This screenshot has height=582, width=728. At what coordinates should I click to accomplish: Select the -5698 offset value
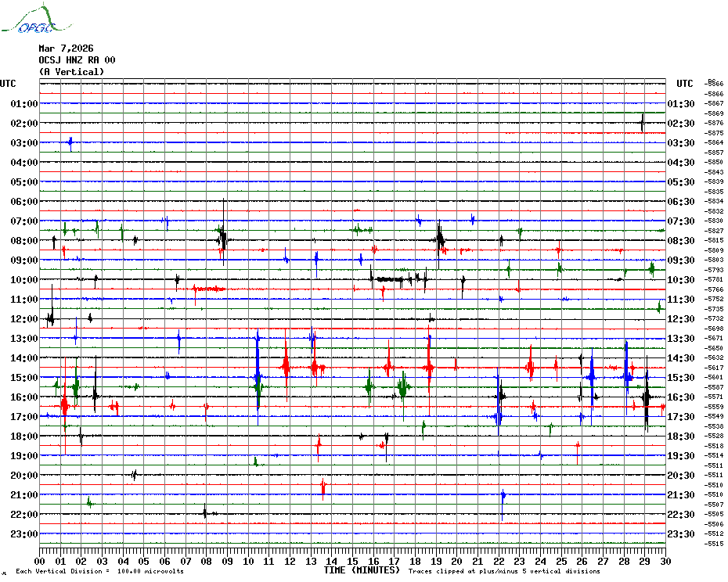pyautogui.click(x=714, y=329)
